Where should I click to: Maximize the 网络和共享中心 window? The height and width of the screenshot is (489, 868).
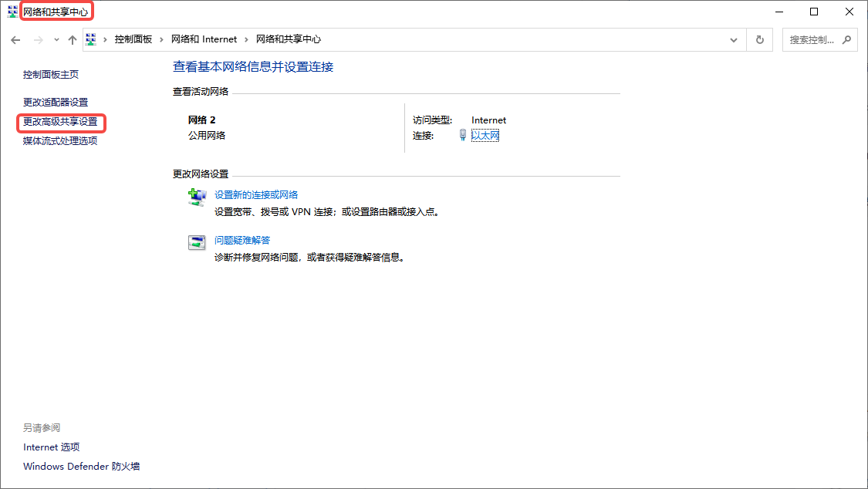click(x=814, y=12)
